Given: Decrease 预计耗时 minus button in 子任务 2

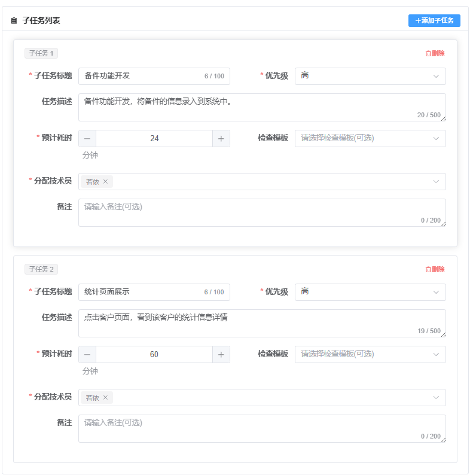Looking at the screenshot, I should click(87, 354).
